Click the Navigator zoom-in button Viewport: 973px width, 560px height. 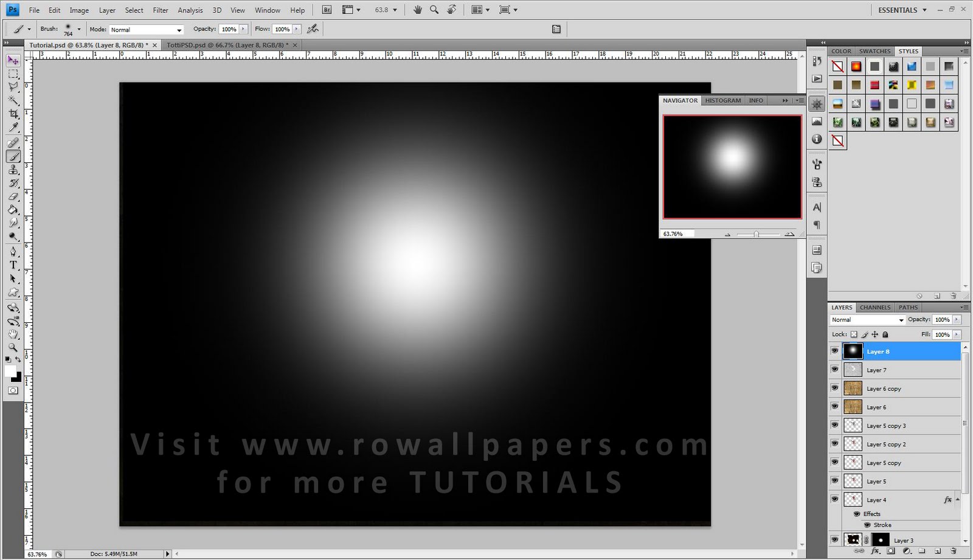789,234
